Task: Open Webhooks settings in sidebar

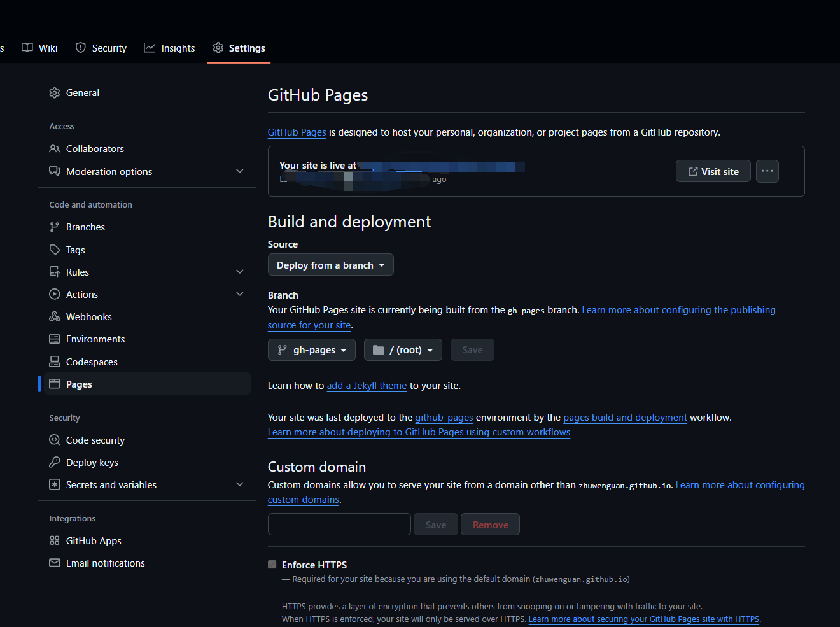Action: (147, 316)
